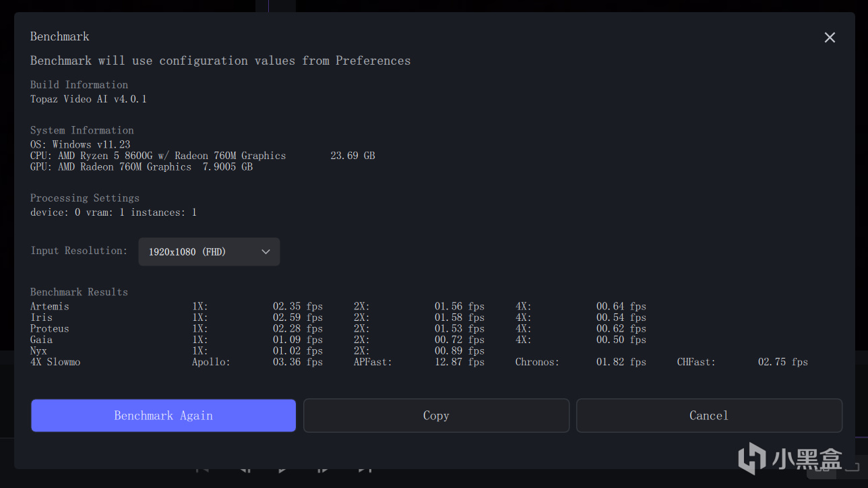This screenshot has width=868, height=488.
Task: Open the Input Resolution dropdown
Action: 209,251
